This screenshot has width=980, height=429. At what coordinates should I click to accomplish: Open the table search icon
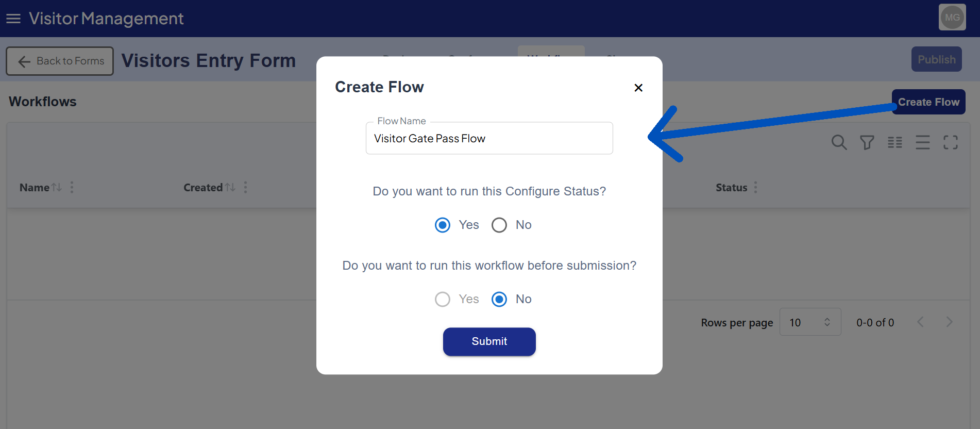839,142
